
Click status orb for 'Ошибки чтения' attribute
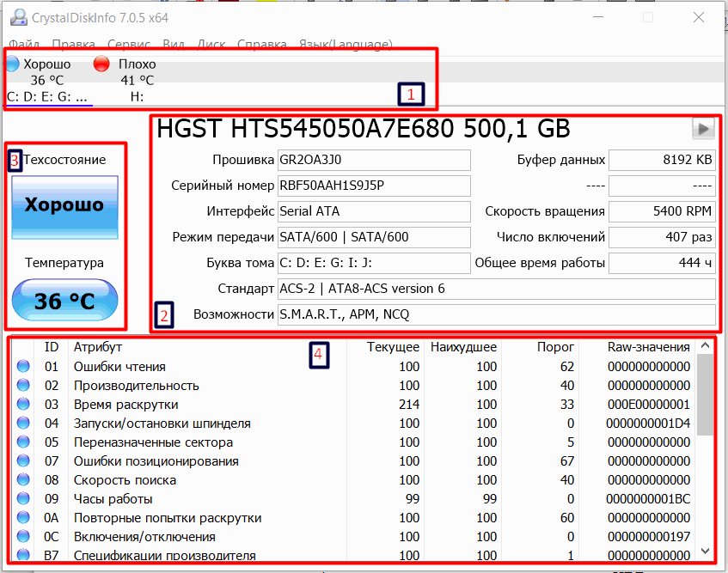pyautogui.click(x=23, y=367)
